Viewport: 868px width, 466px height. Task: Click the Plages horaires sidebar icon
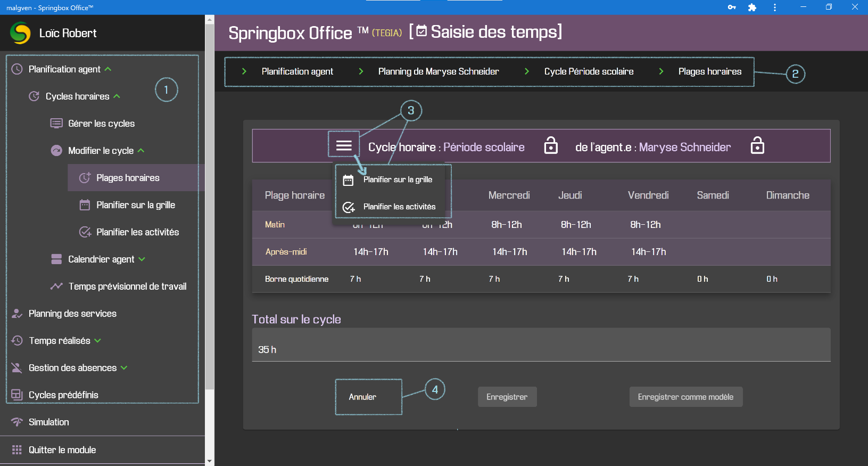click(x=85, y=178)
